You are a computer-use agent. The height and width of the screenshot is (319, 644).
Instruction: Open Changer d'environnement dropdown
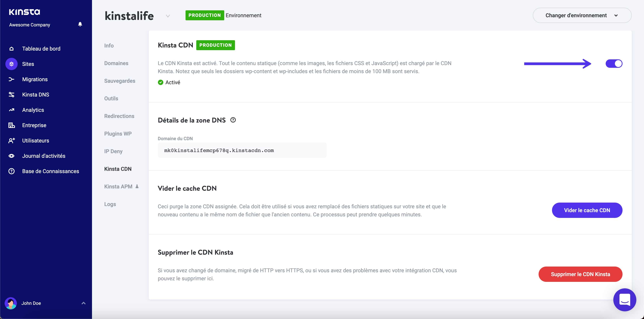(x=582, y=16)
